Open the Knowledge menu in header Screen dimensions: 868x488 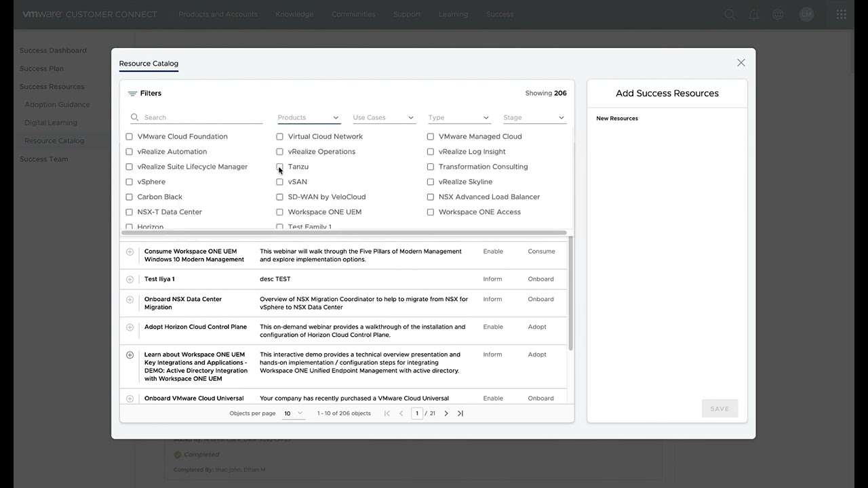click(x=294, y=14)
